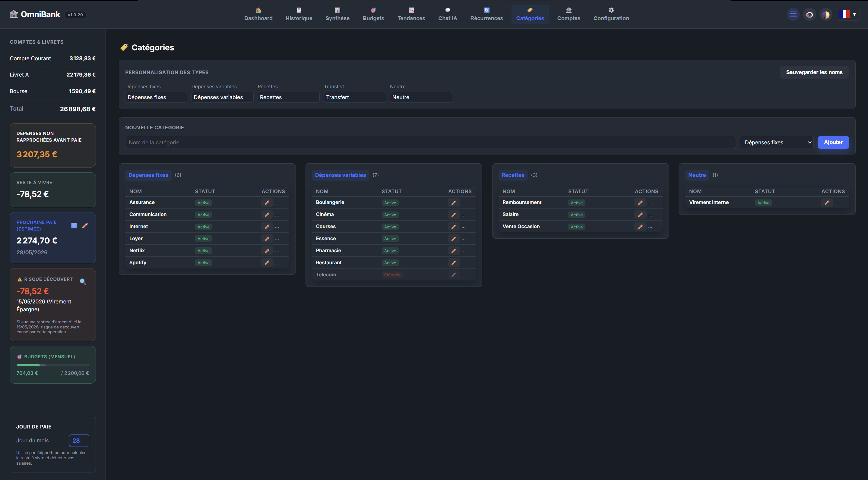Go to the Récurrences tab
Viewport: 868px width, 480px height.
pos(486,14)
